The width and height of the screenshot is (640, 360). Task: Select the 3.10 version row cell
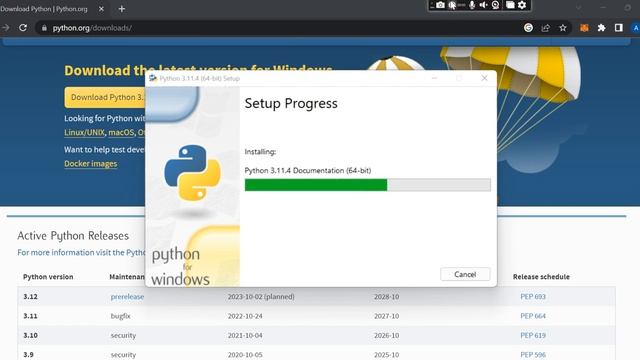pos(30,335)
